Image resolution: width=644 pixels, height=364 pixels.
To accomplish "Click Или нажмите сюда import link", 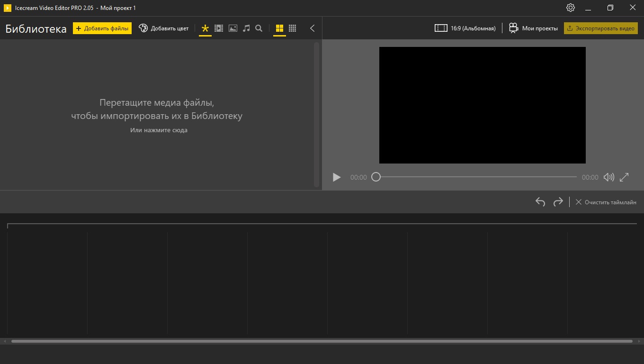I will click(159, 130).
